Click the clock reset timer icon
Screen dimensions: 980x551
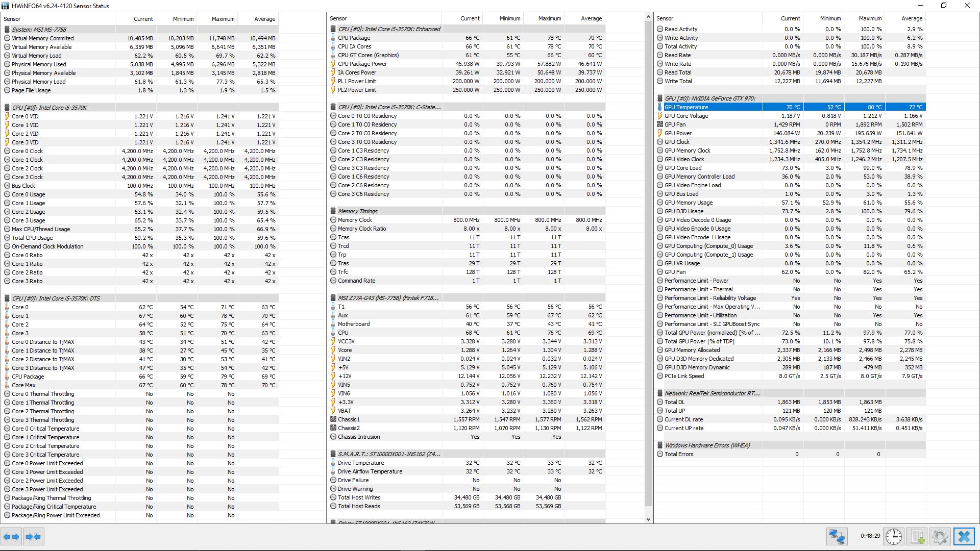pyautogui.click(x=894, y=537)
